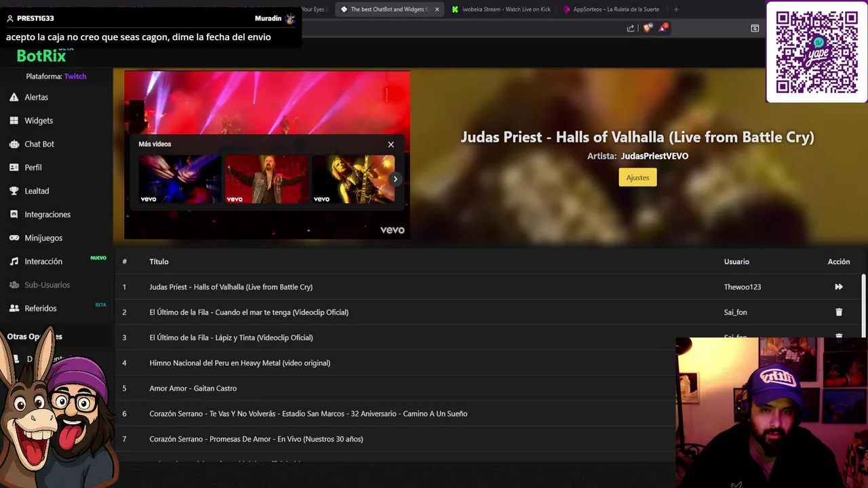868x488 pixels.
Task: Open the Widgets sidebar item
Action: click(x=39, y=121)
